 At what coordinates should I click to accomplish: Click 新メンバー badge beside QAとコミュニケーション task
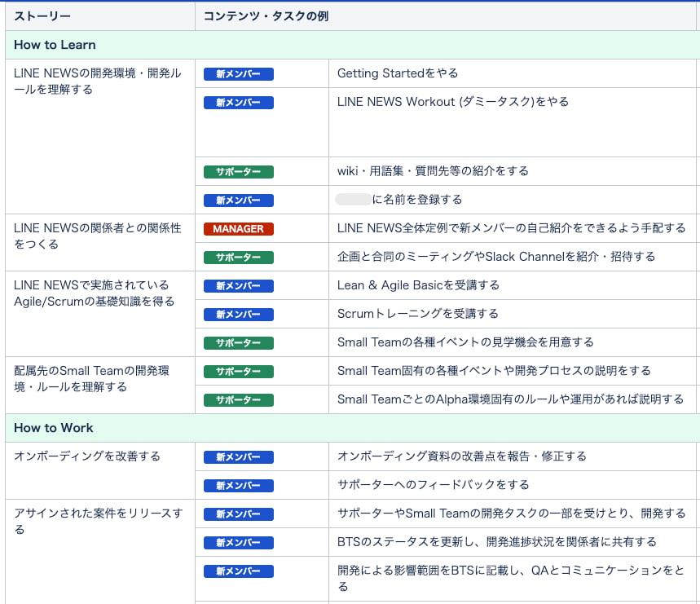239,571
